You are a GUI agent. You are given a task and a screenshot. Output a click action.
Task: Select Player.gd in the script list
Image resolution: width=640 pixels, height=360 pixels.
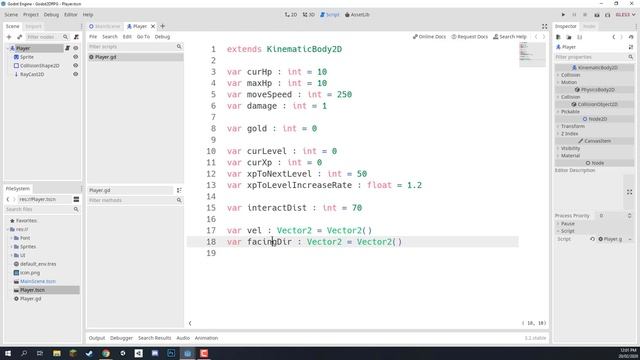135,57
